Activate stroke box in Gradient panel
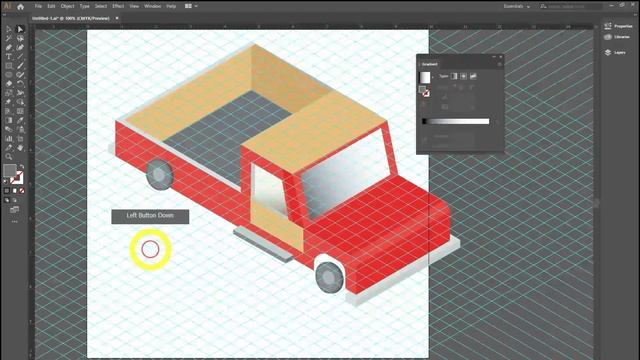The height and width of the screenshot is (360, 640). 426,94
